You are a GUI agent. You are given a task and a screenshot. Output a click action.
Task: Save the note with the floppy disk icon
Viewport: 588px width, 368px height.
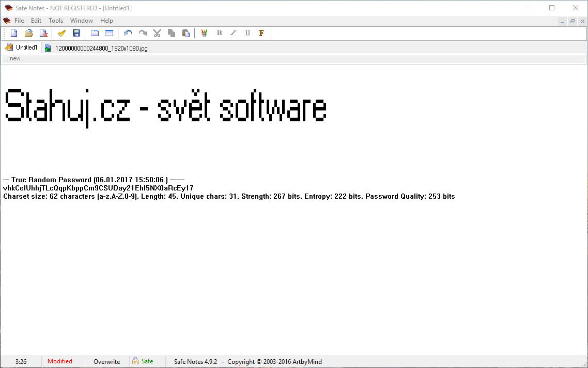[76, 33]
